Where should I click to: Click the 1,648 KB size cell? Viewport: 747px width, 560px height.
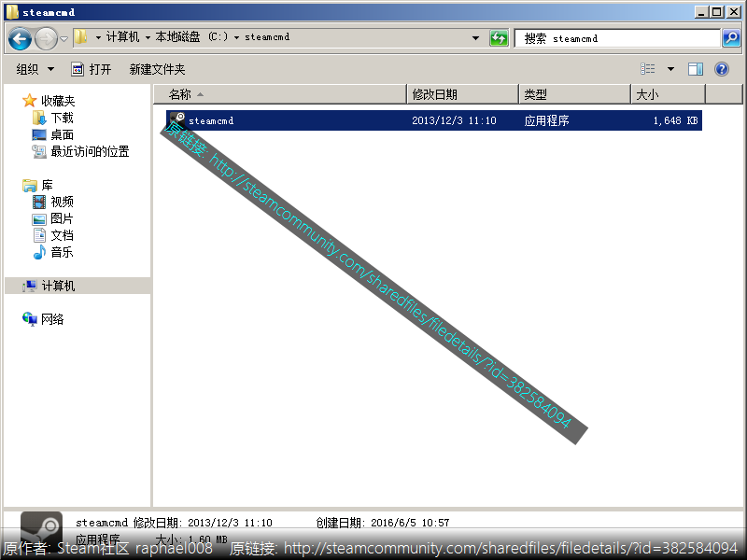(675, 120)
